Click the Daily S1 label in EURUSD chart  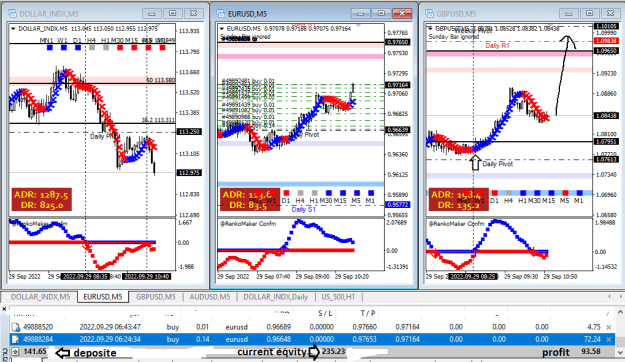coord(303,210)
